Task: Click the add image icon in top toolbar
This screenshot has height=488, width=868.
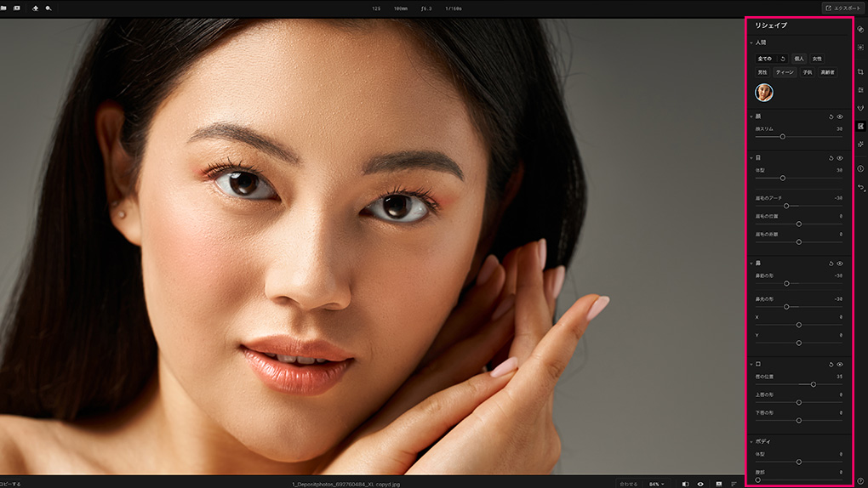Action: pyautogui.click(x=17, y=9)
